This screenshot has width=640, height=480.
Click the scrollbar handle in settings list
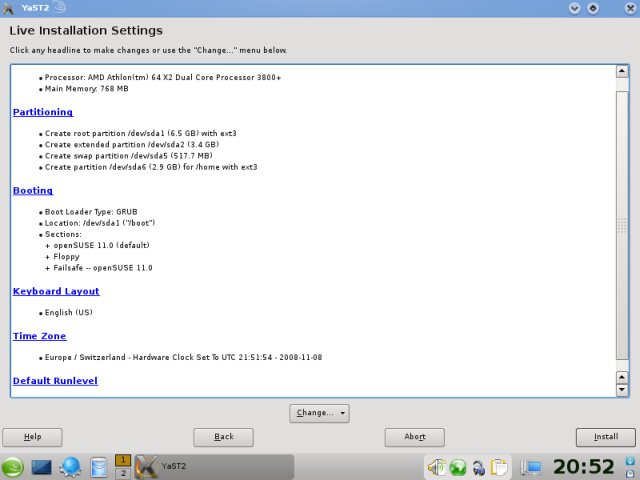pyautogui.click(x=622, y=225)
